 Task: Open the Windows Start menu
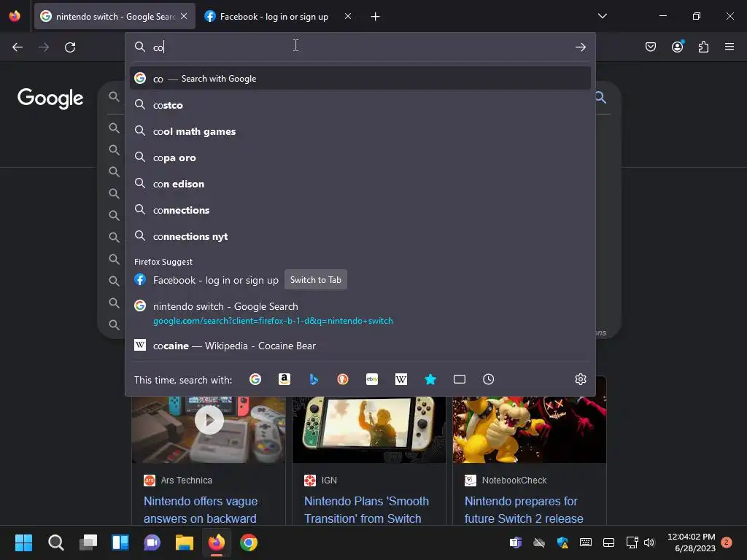point(23,542)
